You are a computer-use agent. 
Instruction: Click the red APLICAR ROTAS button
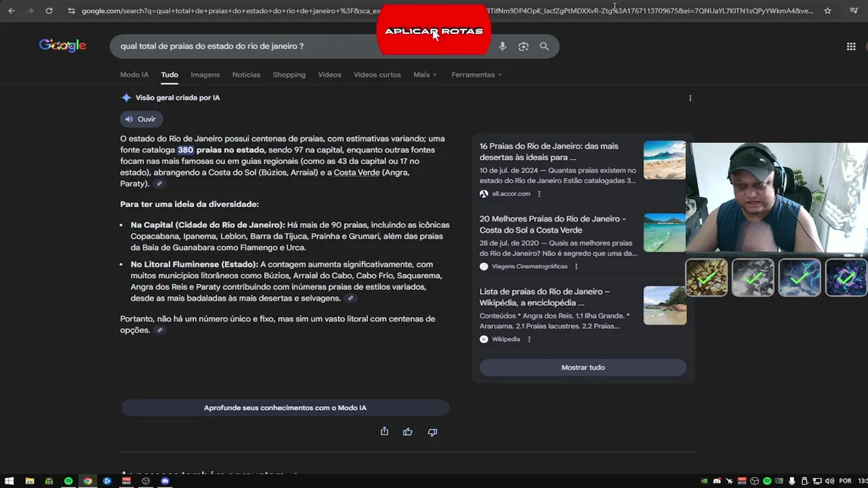pos(434,31)
